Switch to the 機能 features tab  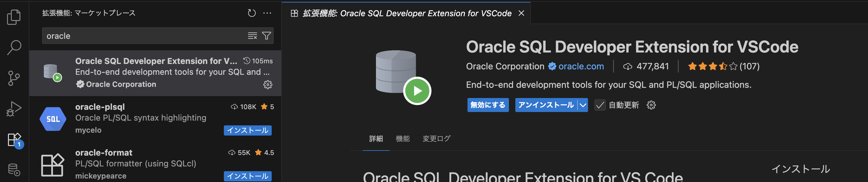coord(403,139)
